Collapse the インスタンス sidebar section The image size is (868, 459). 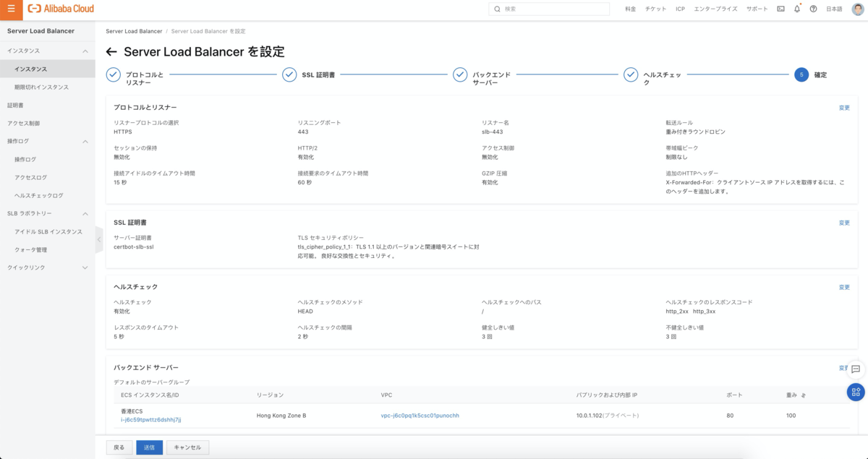(85, 51)
